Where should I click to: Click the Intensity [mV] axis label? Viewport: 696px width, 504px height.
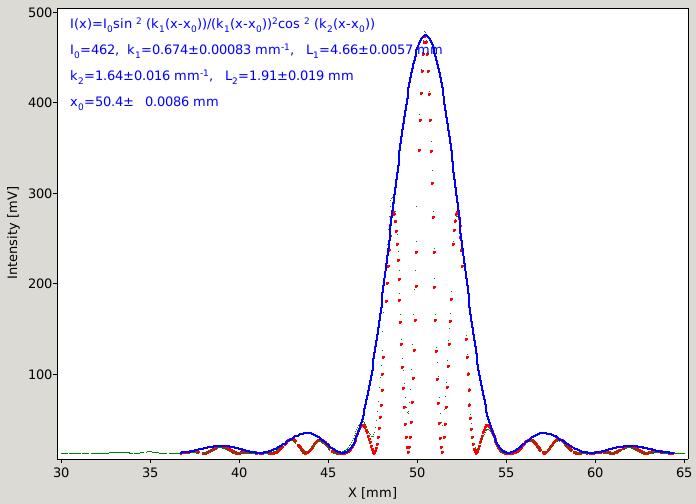pyautogui.click(x=13, y=232)
